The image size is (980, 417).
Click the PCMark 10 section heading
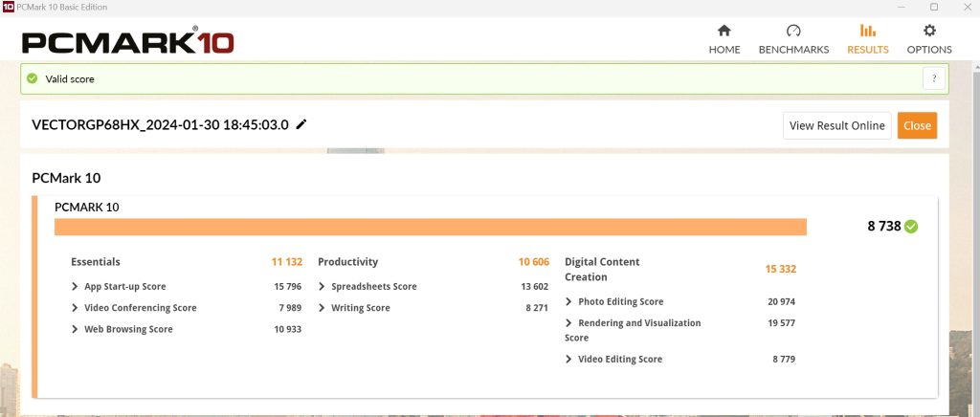(66, 178)
